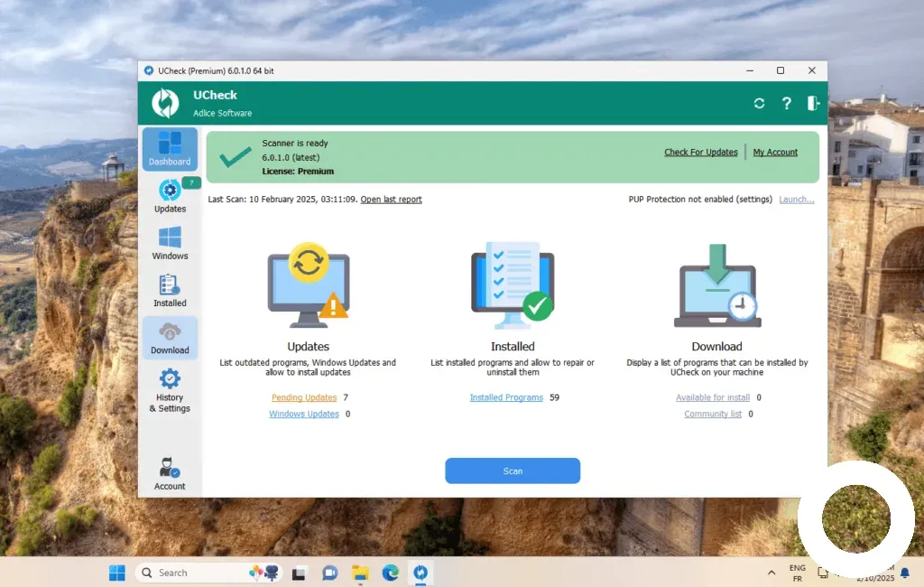
Task: Open notifications bell in the taskbar
Action: click(x=905, y=573)
